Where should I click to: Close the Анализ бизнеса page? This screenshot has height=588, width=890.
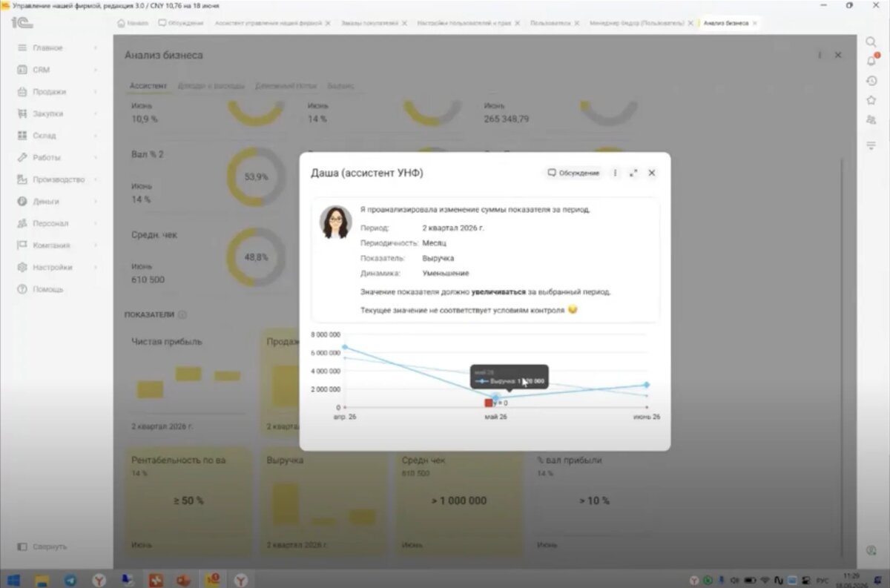[838, 56]
